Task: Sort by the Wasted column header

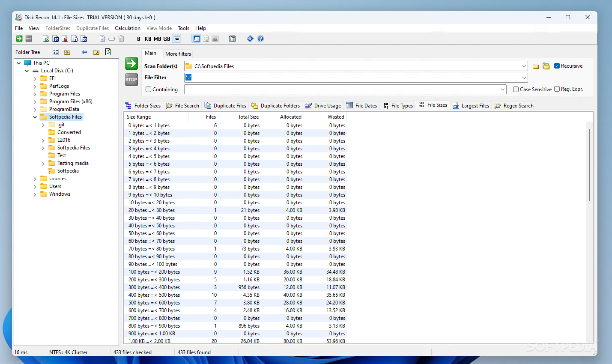Action: click(325, 117)
